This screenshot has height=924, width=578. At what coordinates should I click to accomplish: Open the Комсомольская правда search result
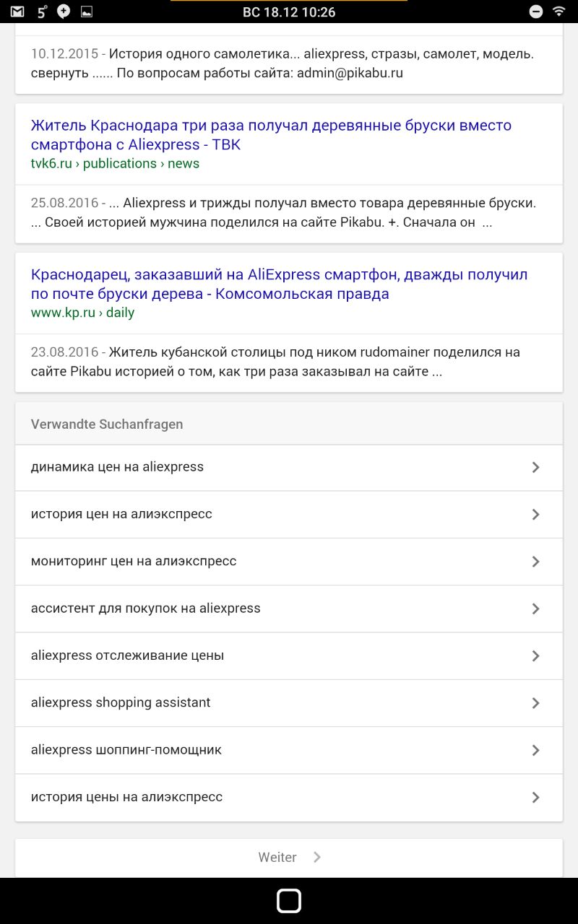[279, 284]
